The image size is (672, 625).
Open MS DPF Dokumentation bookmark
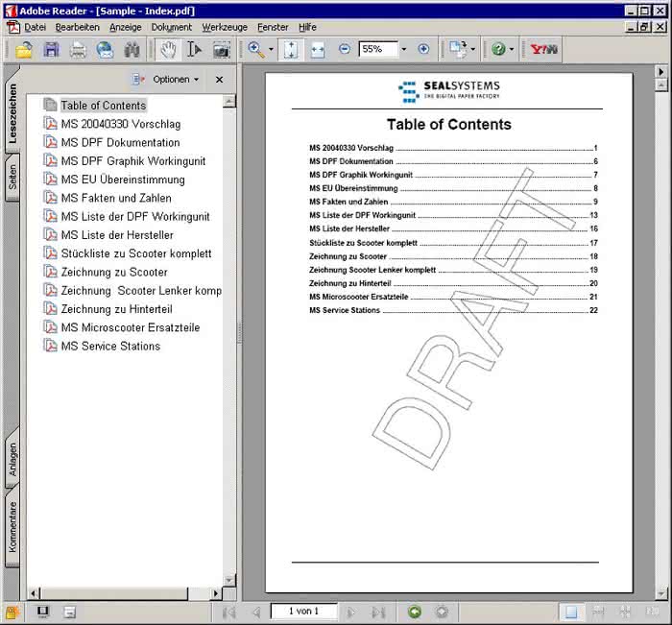pos(120,142)
